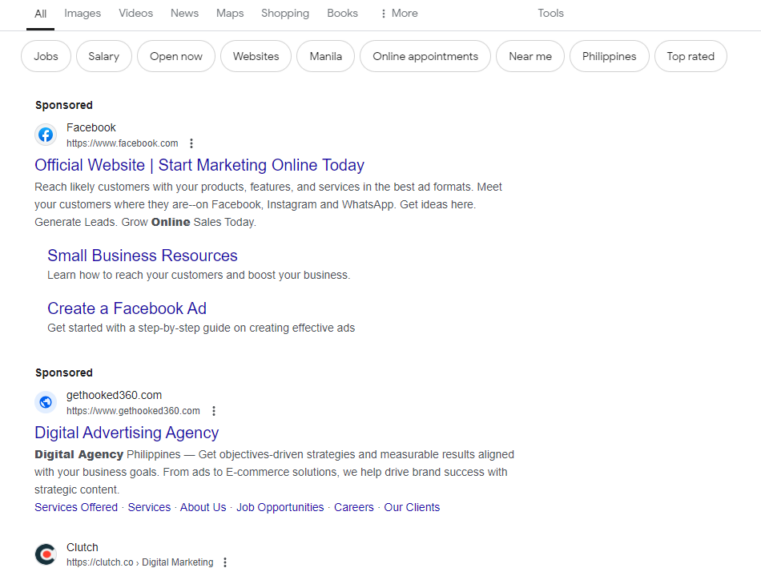Image resolution: width=761 pixels, height=572 pixels.
Task: Click the gethooked360.com globe favicon
Action: click(x=46, y=402)
